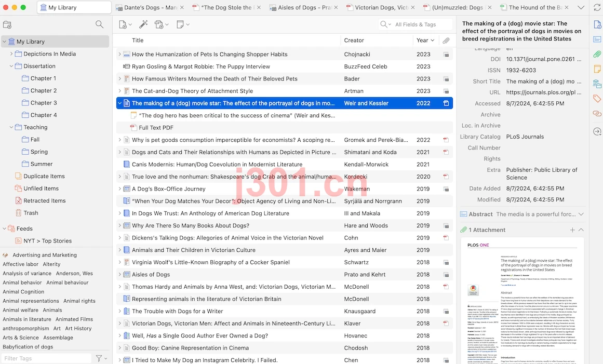Screen dimensions: 603x364
Task: Expand the Depictions In Media collection
Action: pos(11,54)
